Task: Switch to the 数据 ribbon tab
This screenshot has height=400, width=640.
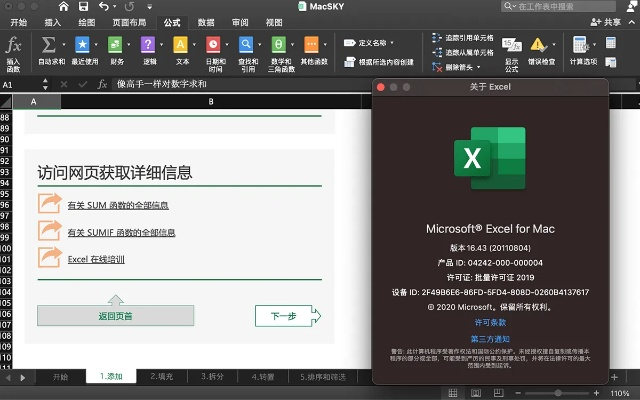Action: (x=205, y=21)
